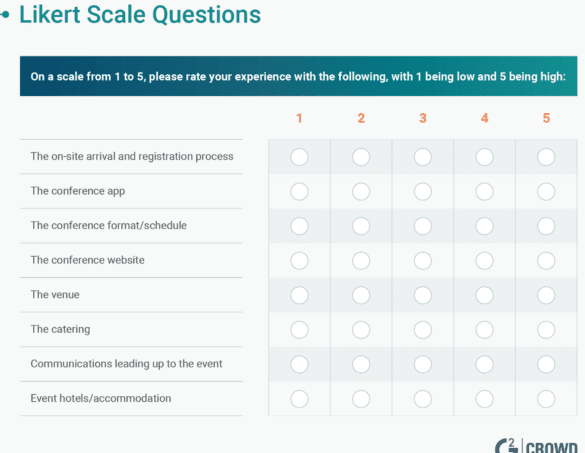Select rating 5 for the venue

[546, 295]
